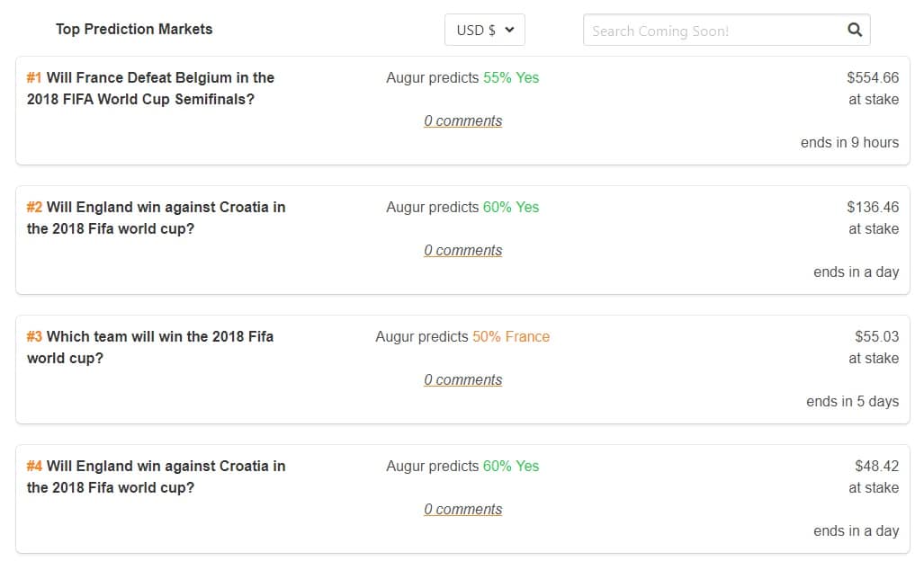Click the $55.03 stake amount
This screenshot has height=561, width=924.
pos(876,336)
